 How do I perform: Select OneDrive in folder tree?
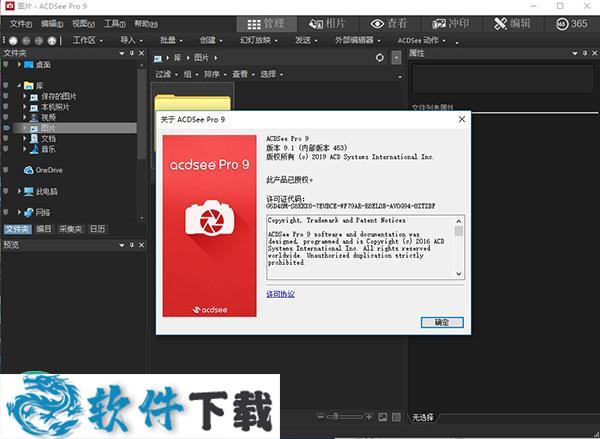click(x=49, y=170)
